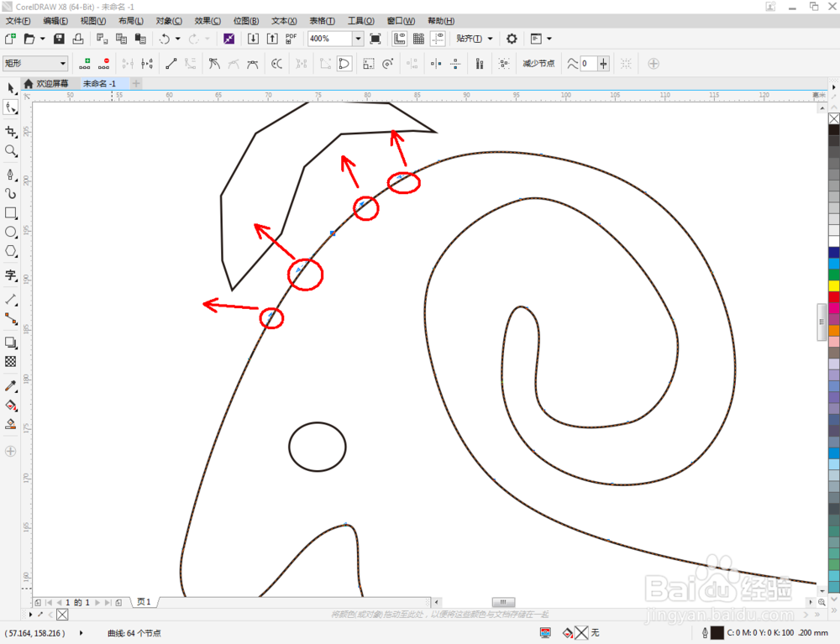The width and height of the screenshot is (840, 644).
Task: Select the Pick tool in the toolbox
Action: (11, 88)
